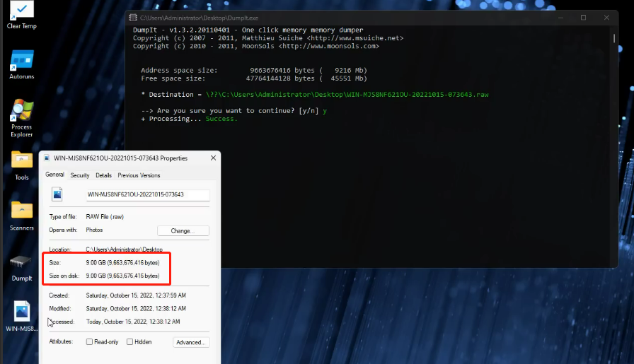Click the 'Are you sure' prompt line

coord(234,111)
